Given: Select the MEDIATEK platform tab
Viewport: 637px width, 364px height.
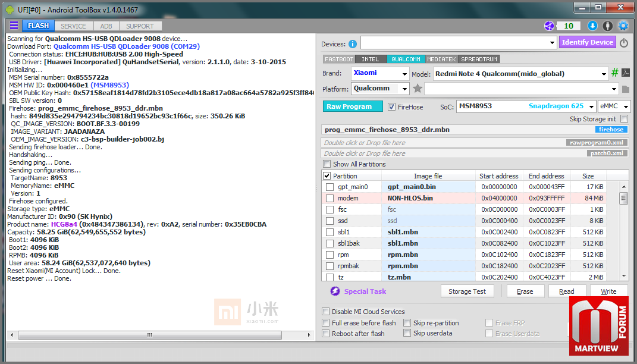Looking at the screenshot, I should click(x=441, y=59).
